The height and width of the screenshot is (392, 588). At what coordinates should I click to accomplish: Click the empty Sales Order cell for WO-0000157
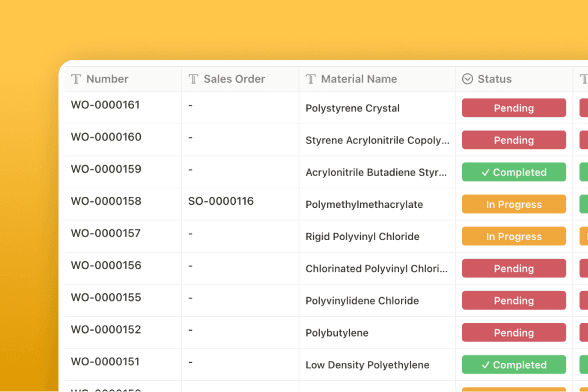pos(240,236)
